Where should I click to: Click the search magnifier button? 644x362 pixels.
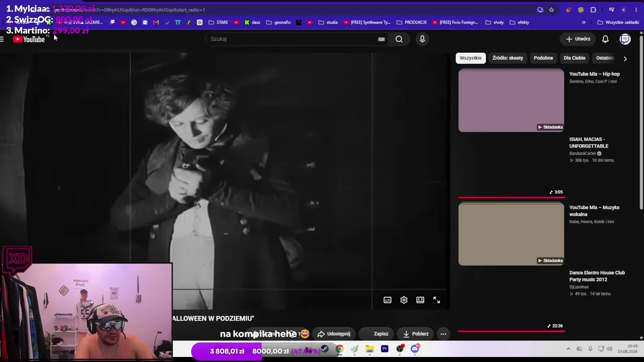pos(399,39)
